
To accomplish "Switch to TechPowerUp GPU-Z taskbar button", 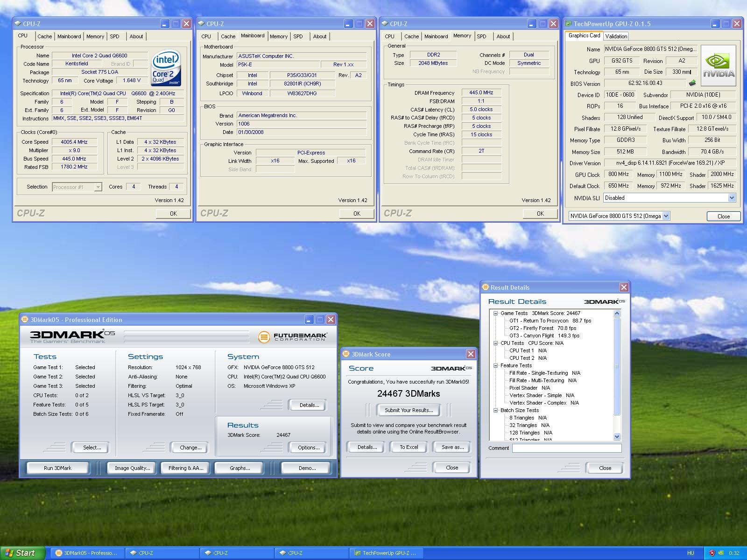I will [387, 553].
